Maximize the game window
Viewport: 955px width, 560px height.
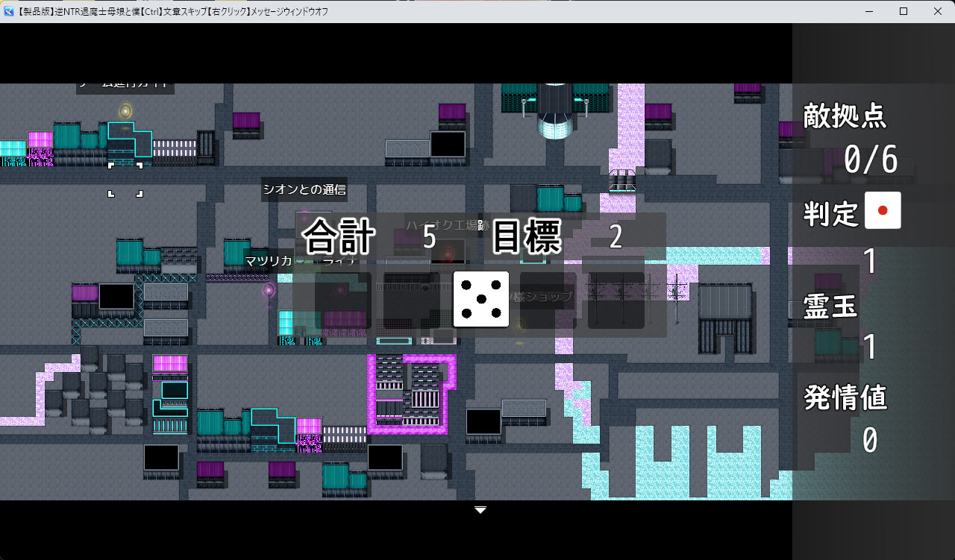904,11
